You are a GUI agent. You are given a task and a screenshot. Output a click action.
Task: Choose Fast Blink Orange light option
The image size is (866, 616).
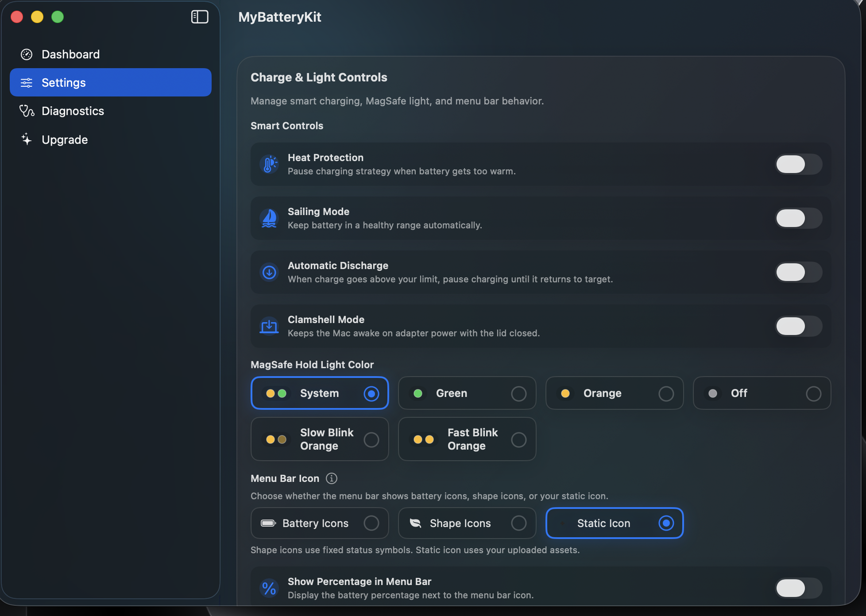[x=467, y=439]
